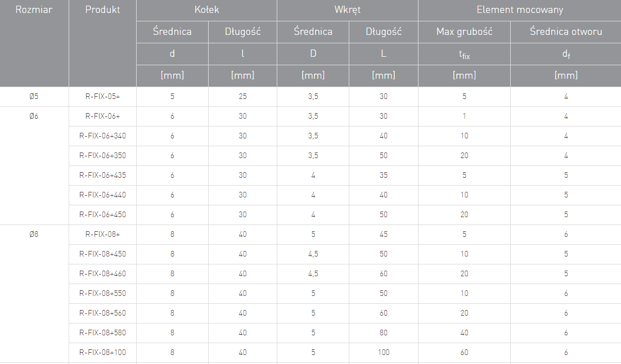Click the R-FIX-06+450 product name
The height and width of the screenshot is (364, 621).
[102, 215]
